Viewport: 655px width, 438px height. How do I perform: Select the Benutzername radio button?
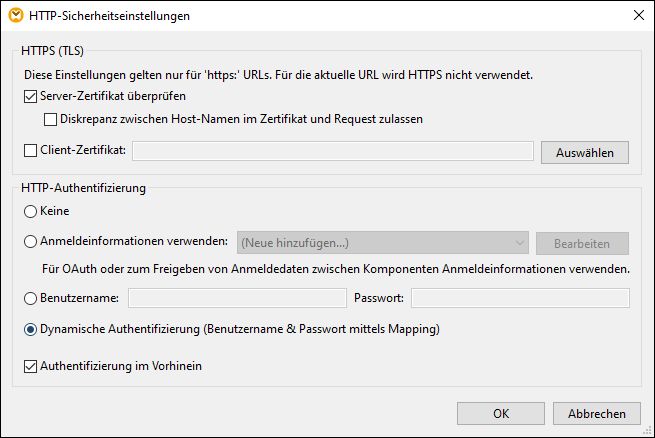[x=30, y=298]
